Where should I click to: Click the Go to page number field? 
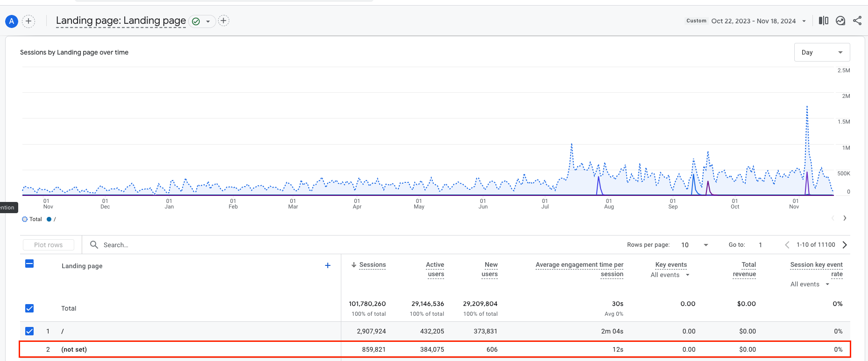pyautogui.click(x=761, y=245)
